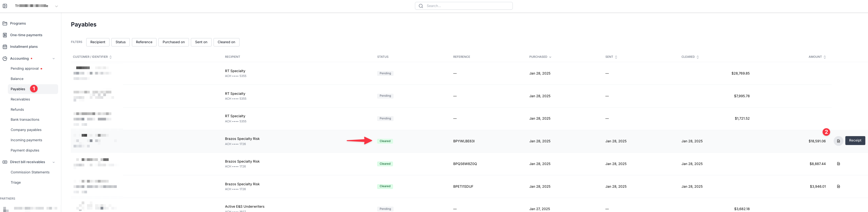Click reference BPYWLBE63I
The width and height of the screenshot is (868, 212).
[x=464, y=141]
